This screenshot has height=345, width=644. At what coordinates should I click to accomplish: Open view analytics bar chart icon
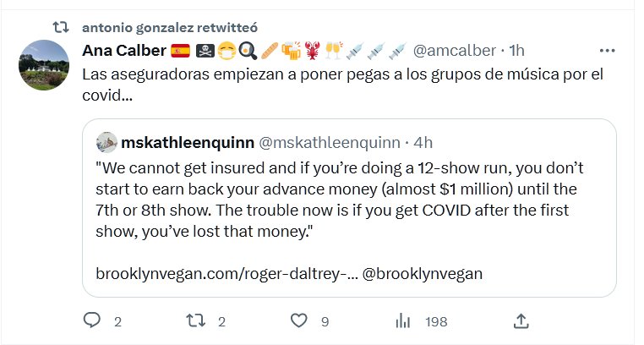[x=404, y=320]
